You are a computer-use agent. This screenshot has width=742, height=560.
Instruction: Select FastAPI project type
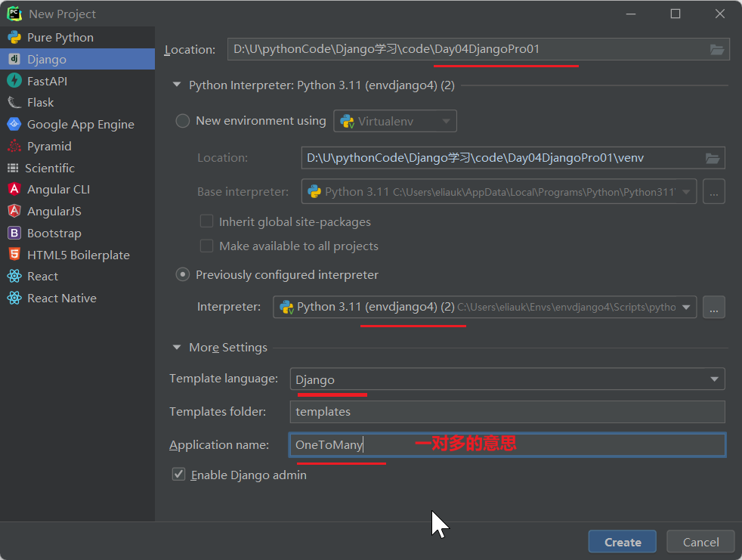tap(77, 81)
